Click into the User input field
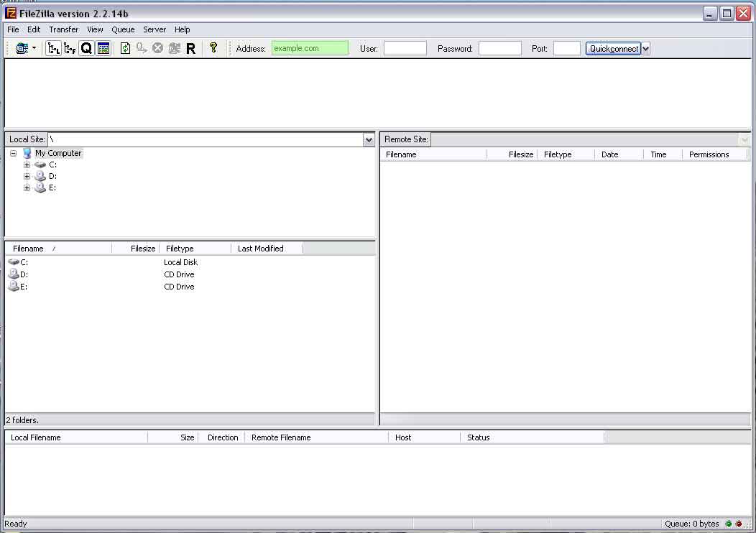Screen dimensions: 756x533 pos(405,48)
